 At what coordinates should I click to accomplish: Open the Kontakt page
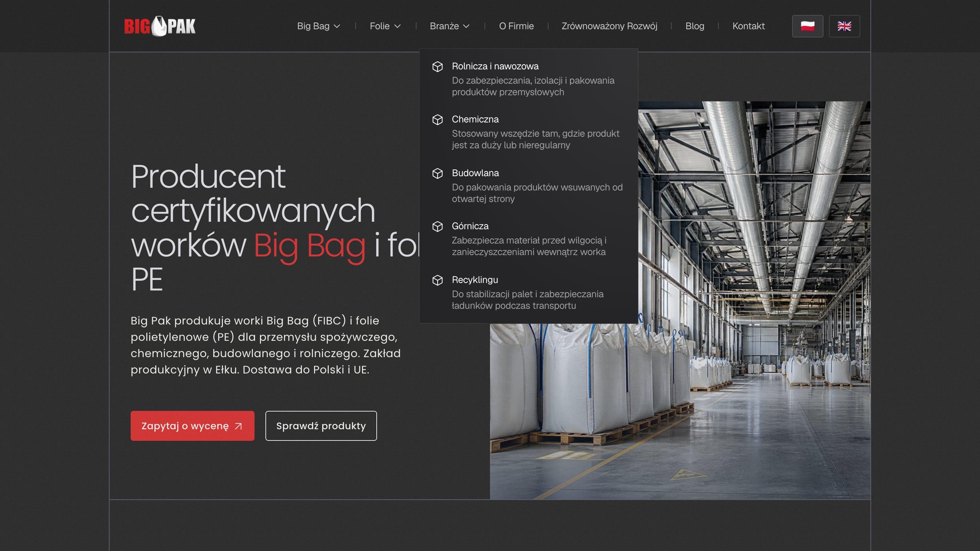(x=748, y=26)
